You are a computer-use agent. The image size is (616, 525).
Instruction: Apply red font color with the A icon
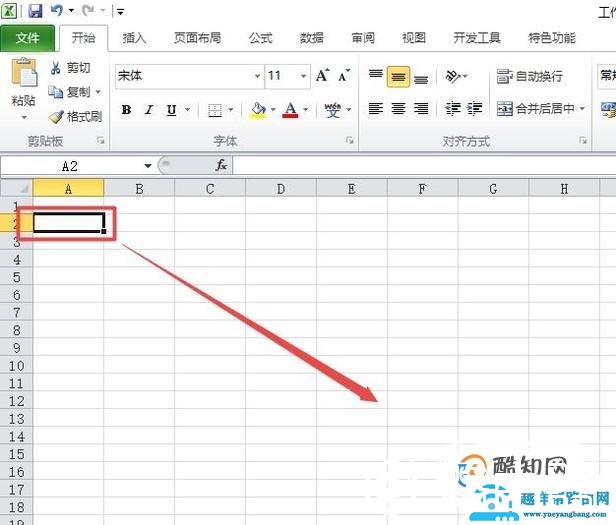coord(290,110)
